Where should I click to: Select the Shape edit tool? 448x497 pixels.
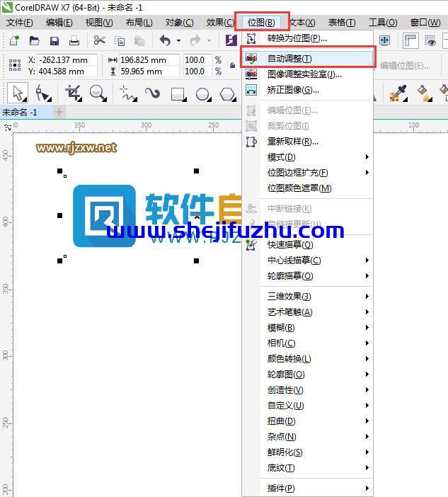click(42, 94)
